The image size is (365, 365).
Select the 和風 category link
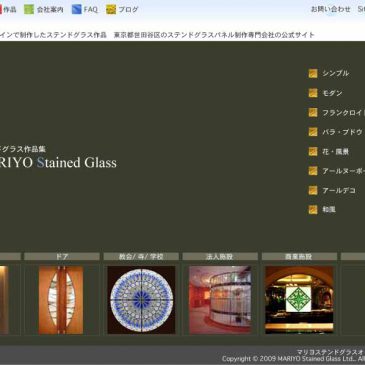click(x=329, y=210)
